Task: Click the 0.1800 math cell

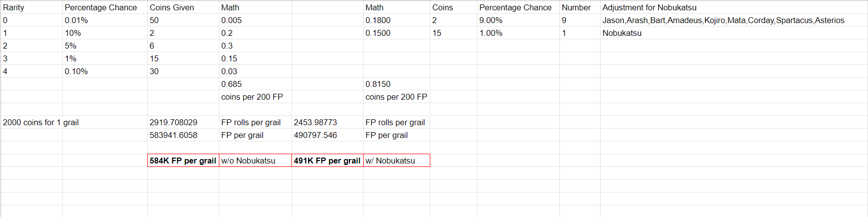Action: (x=396, y=20)
